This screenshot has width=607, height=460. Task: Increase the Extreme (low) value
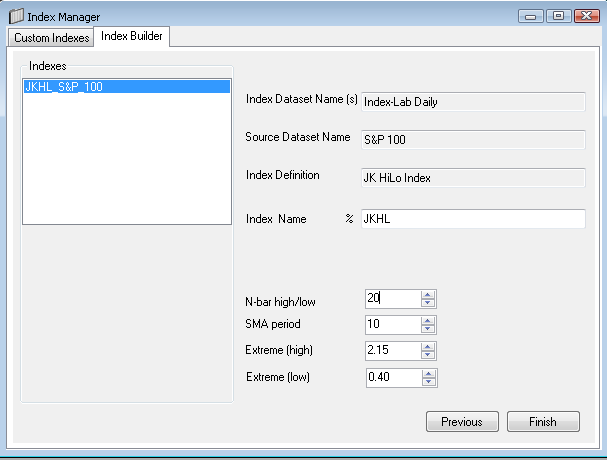[428, 373]
